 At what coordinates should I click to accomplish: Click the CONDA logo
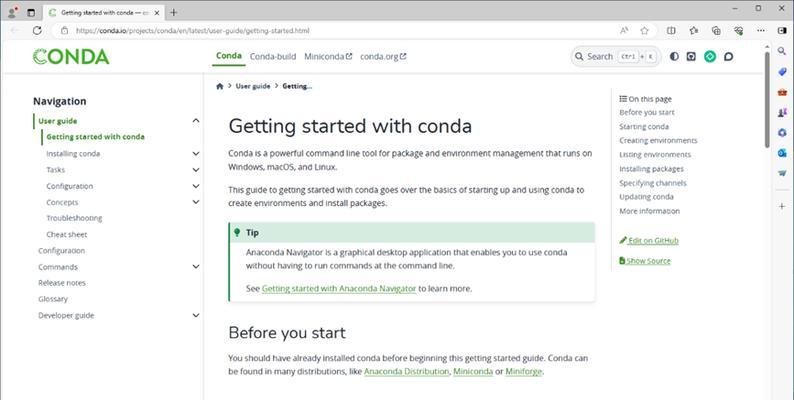pyautogui.click(x=71, y=57)
